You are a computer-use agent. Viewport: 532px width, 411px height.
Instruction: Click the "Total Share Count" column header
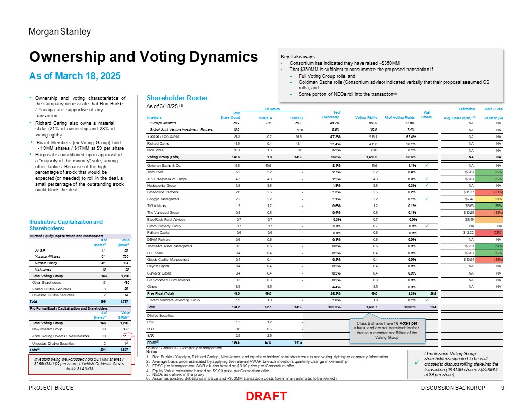tap(230, 115)
